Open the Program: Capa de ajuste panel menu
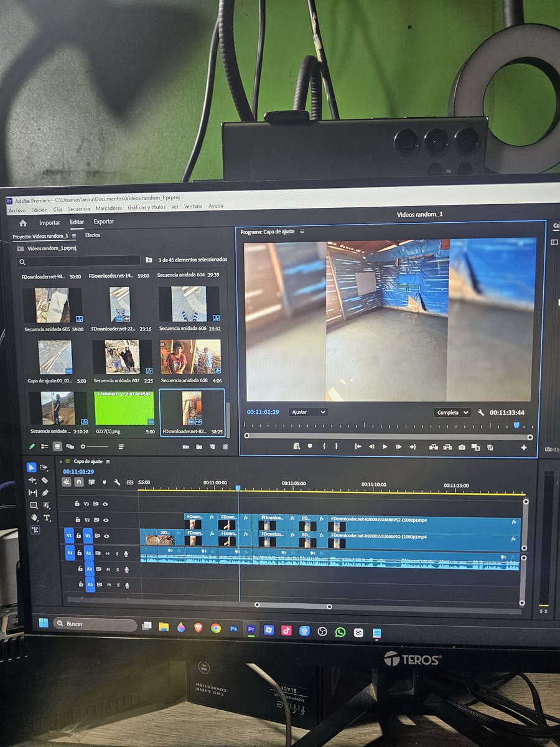 [302, 232]
